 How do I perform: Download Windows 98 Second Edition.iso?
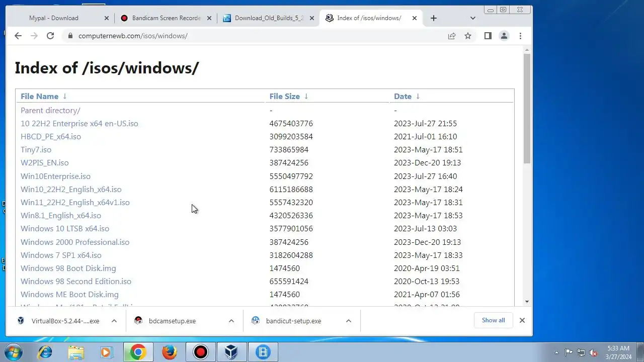coord(76,281)
